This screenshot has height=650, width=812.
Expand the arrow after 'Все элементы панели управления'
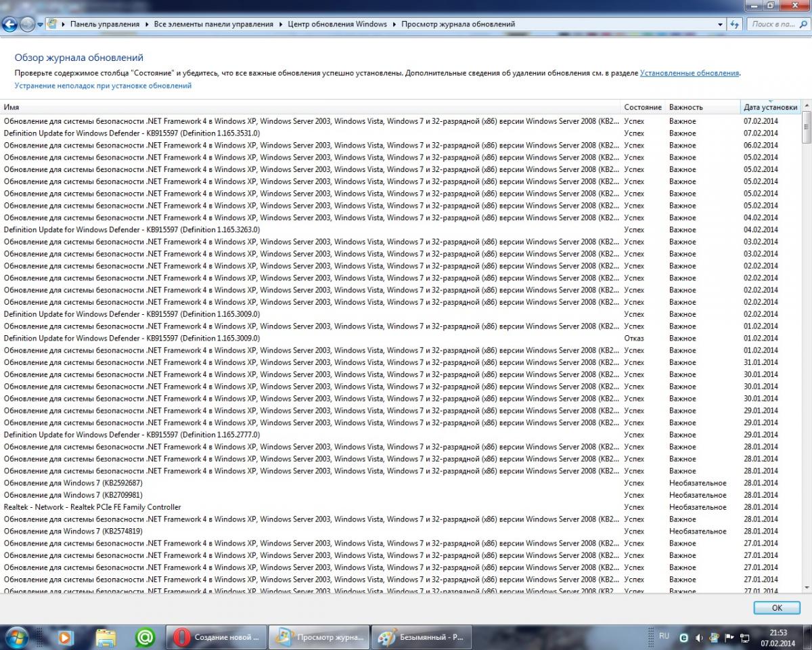tap(281, 24)
